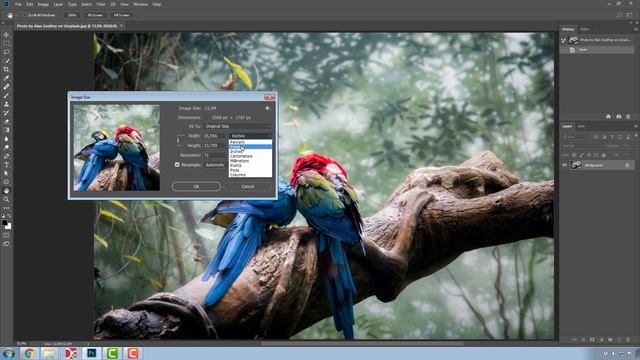Viewport: 640px width, 360px height.
Task: Select the Move tool in toolbar
Action: (6, 35)
